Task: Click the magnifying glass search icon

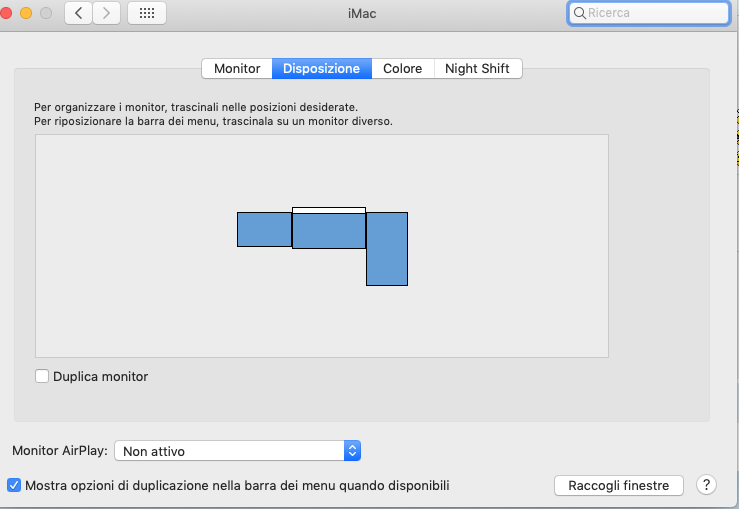Action: click(579, 14)
